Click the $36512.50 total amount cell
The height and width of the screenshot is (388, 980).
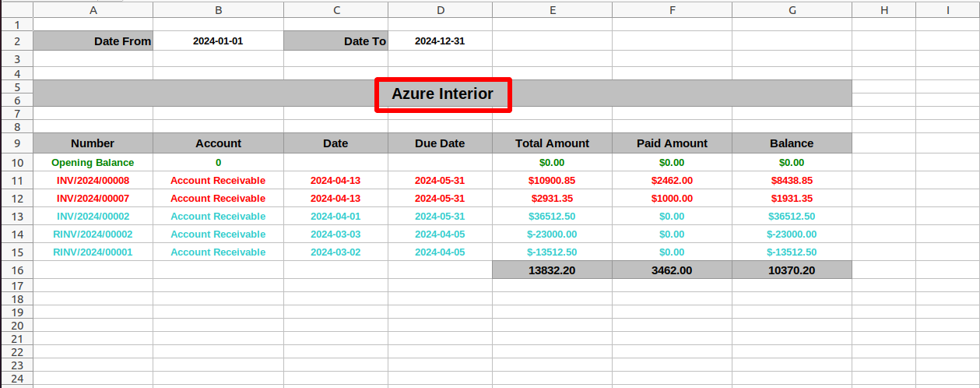tap(552, 216)
